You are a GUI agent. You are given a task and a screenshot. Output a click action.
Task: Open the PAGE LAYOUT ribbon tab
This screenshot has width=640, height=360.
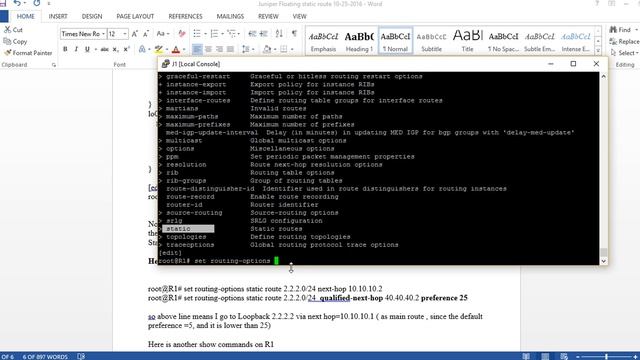pos(135,16)
